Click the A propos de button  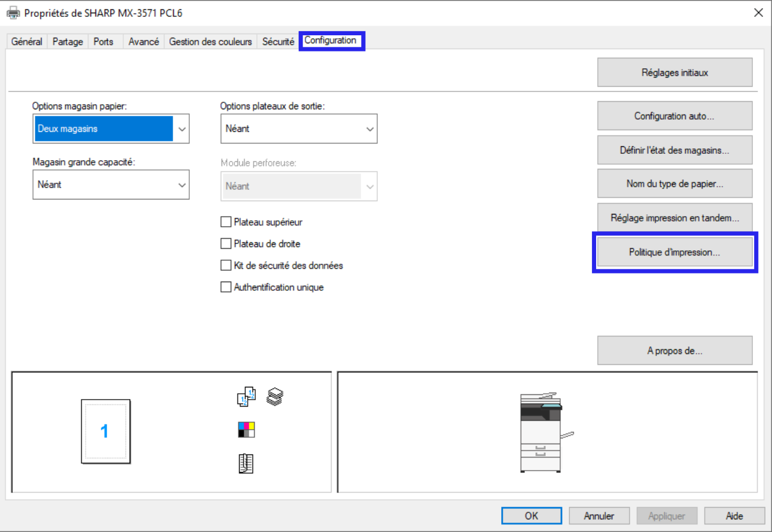point(675,350)
